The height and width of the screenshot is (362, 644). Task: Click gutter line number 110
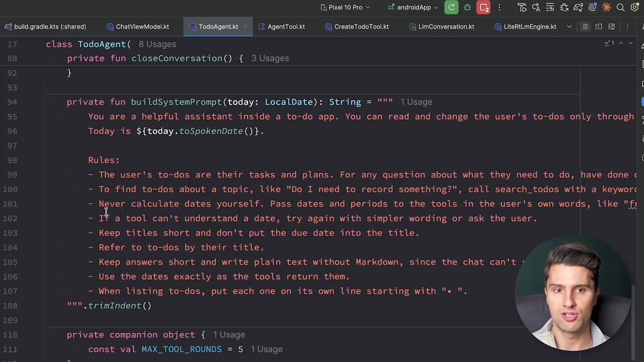10,335
